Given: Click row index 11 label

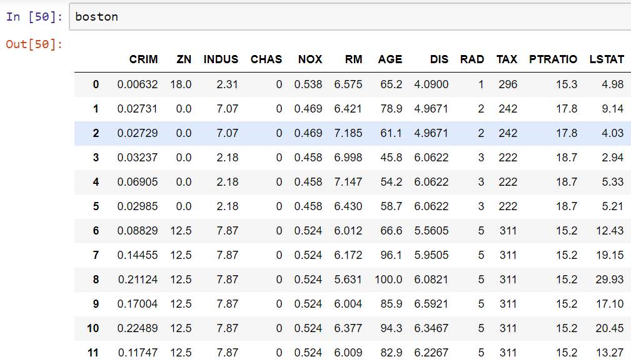Looking at the screenshot, I should (93, 353).
